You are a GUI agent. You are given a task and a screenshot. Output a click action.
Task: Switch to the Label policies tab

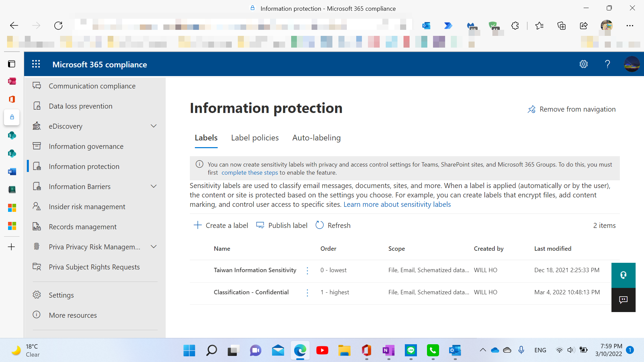pos(255,138)
